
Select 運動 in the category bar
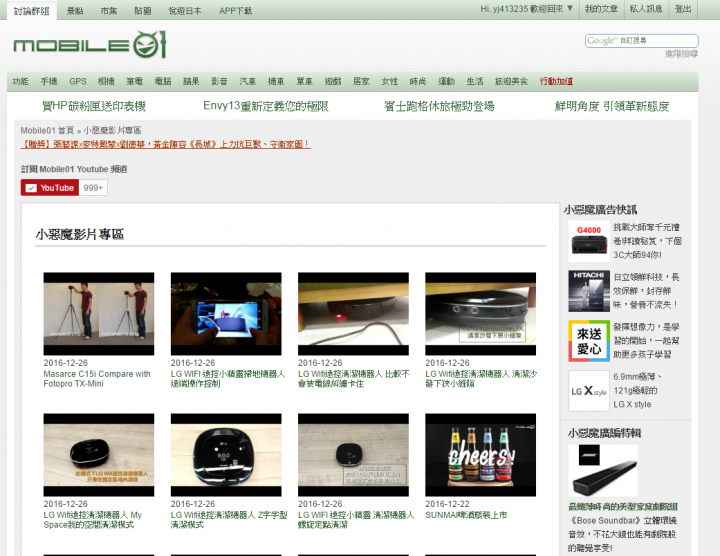(x=446, y=81)
